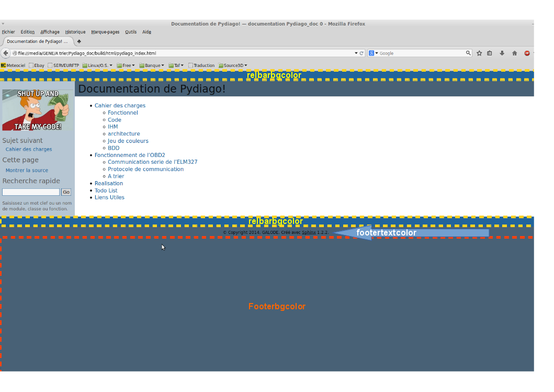554x392 pixels.
Task: Click the browser back arrow button
Action: (x=6, y=53)
